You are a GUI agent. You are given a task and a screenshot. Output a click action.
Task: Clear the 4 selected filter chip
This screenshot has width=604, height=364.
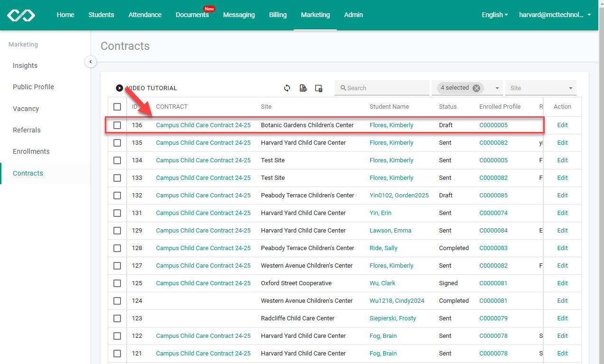tap(476, 88)
